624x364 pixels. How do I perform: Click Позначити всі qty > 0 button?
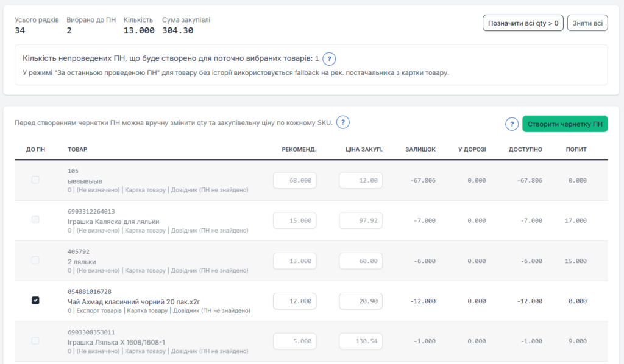pyautogui.click(x=523, y=24)
